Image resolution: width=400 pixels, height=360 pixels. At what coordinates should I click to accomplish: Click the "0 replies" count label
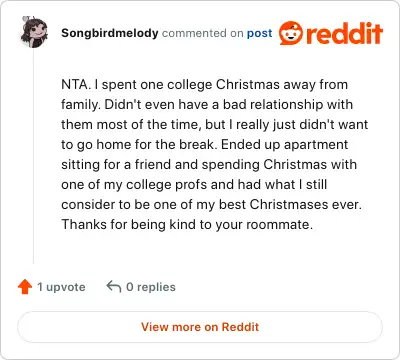(x=151, y=287)
